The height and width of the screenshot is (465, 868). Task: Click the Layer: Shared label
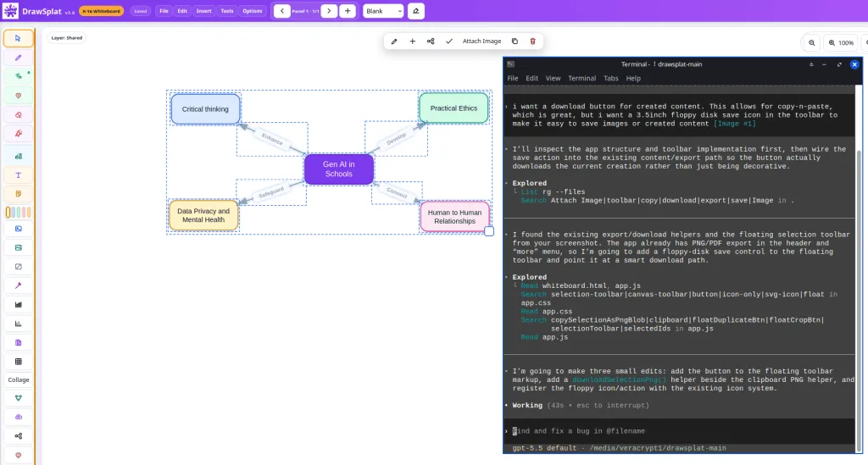[67, 38]
